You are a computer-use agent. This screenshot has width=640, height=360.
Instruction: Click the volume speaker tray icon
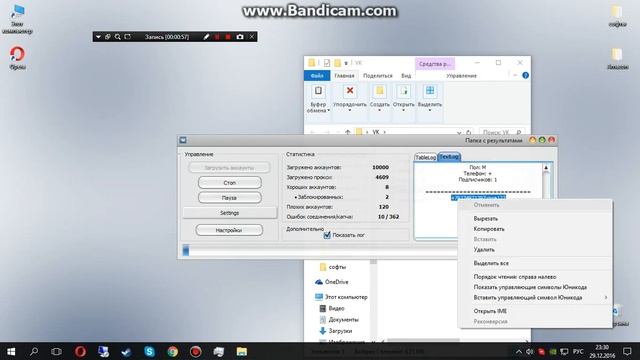pyautogui.click(x=529, y=351)
